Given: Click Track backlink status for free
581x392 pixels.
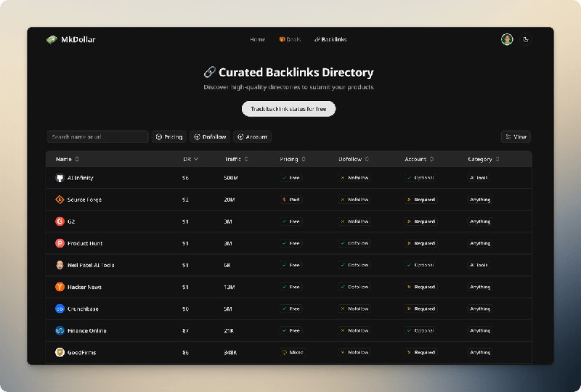Looking at the screenshot, I should (288, 109).
